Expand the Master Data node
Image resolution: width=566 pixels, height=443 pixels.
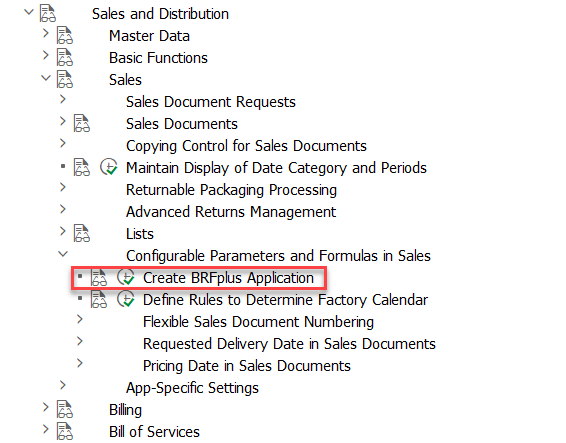click(x=45, y=33)
